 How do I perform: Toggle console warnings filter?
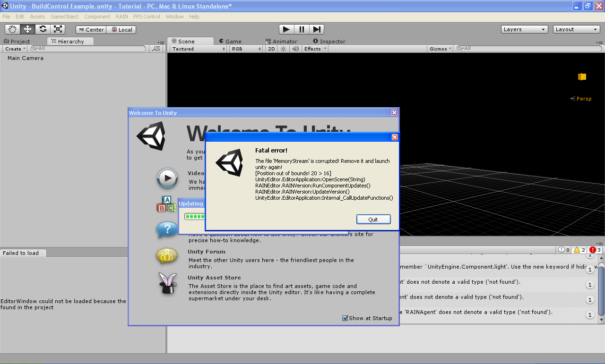(579, 250)
